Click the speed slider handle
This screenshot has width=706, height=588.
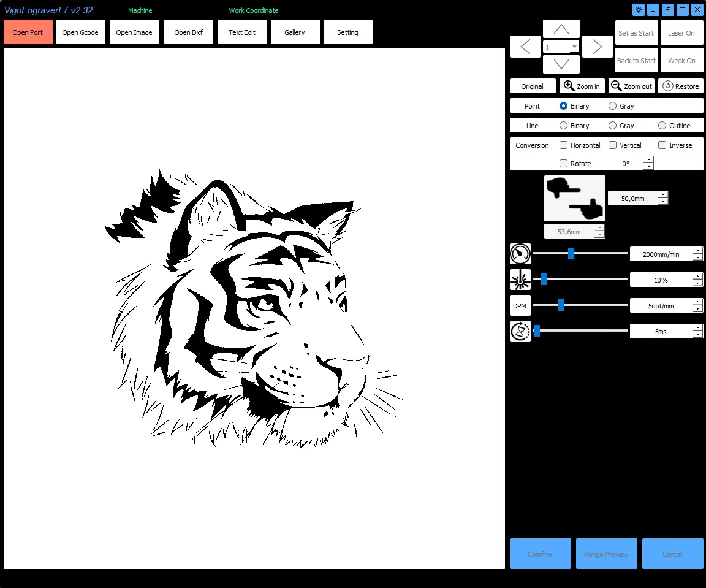pos(571,253)
